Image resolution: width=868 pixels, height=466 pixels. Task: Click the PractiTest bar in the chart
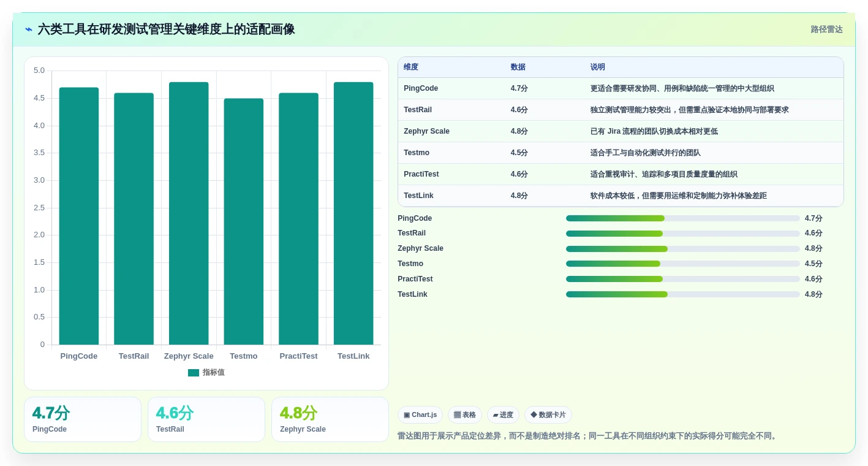pos(298,219)
